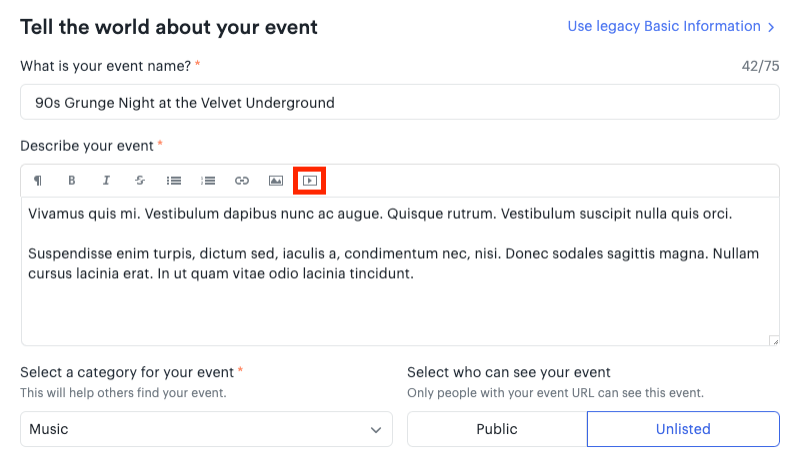Viewport: 796px width, 458px height.
Task: Click the Vivamus quis mi paragraph text
Action: point(380,214)
